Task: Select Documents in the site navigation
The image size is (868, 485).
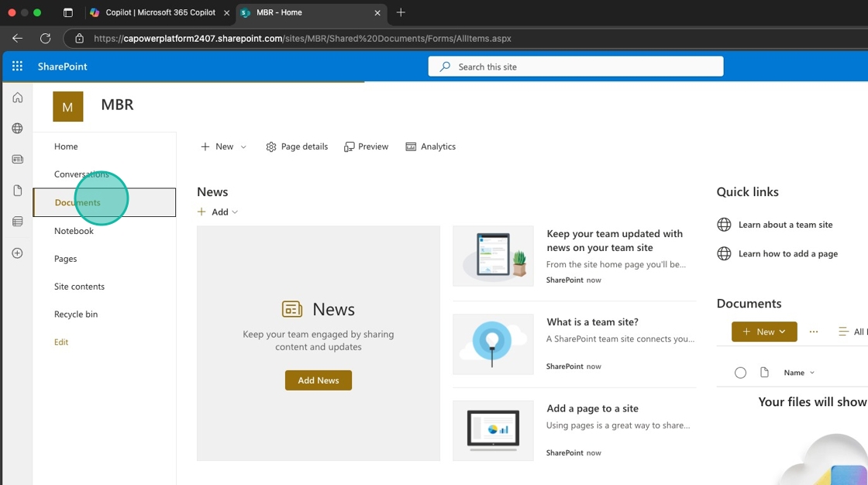Action: coord(77,203)
